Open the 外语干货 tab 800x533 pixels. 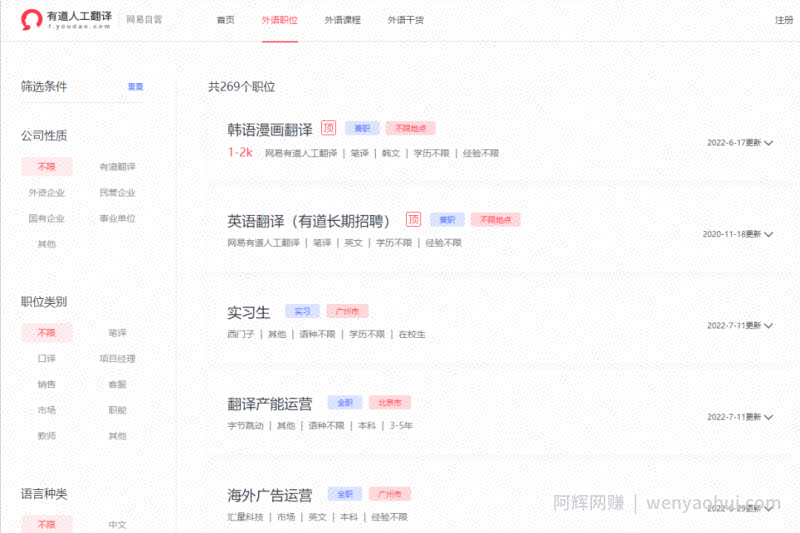point(406,20)
